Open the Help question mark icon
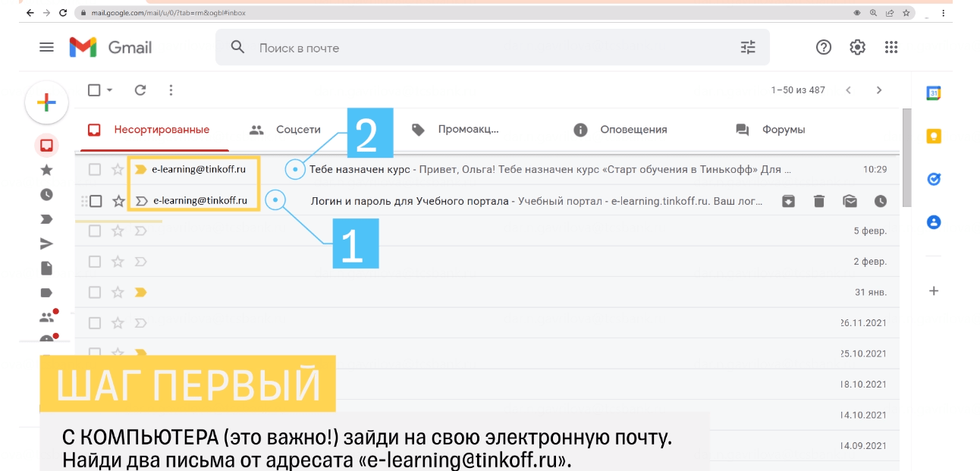980x471 pixels. [x=823, y=46]
